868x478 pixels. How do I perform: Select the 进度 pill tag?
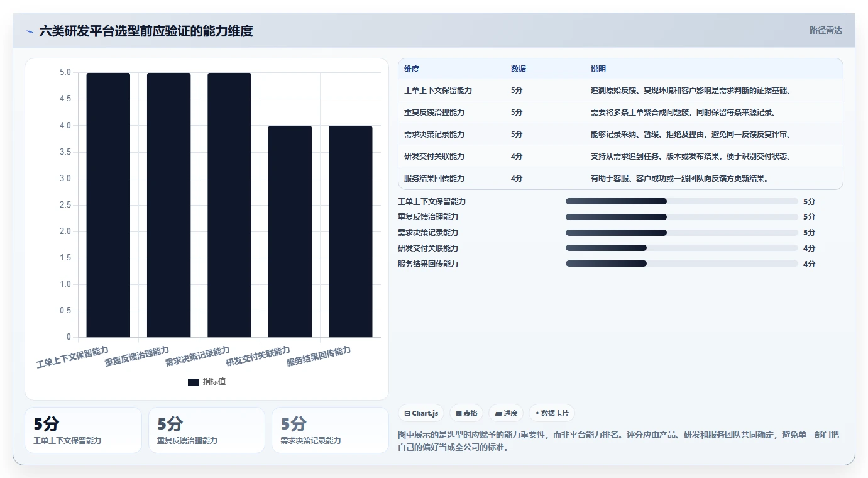point(506,413)
